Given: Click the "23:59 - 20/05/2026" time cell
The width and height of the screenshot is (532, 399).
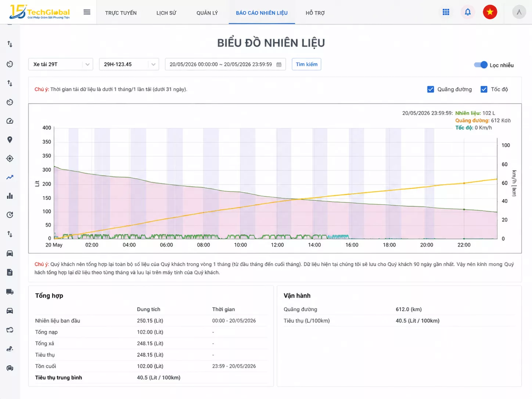Looking at the screenshot, I should point(234,366).
